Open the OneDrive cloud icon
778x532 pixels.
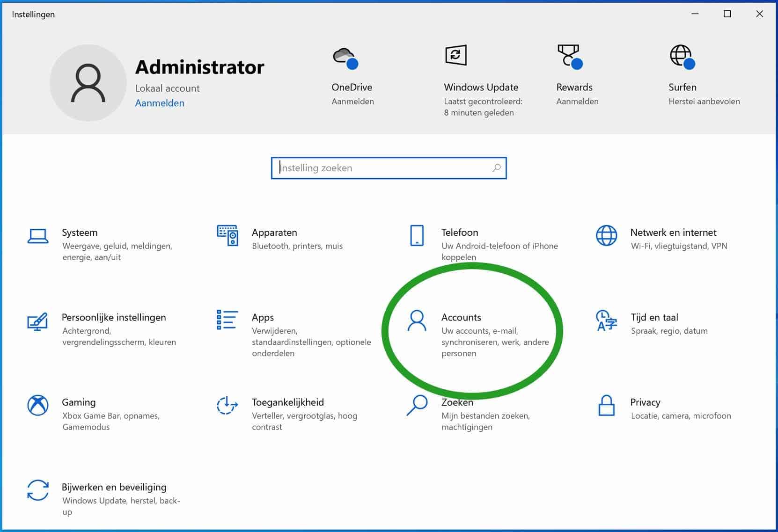(345, 58)
